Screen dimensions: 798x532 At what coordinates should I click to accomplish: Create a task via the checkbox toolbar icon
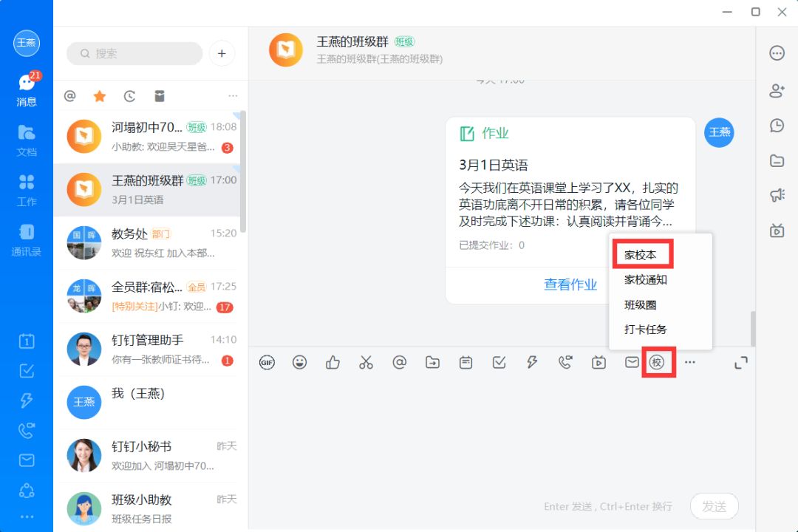coord(499,362)
